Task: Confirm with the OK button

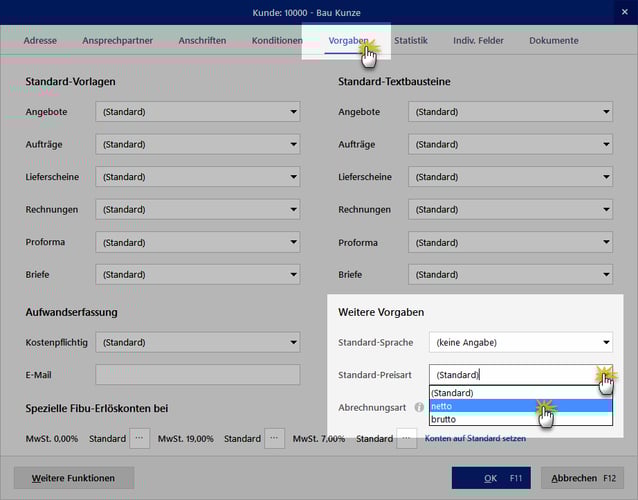Action: [x=490, y=478]
